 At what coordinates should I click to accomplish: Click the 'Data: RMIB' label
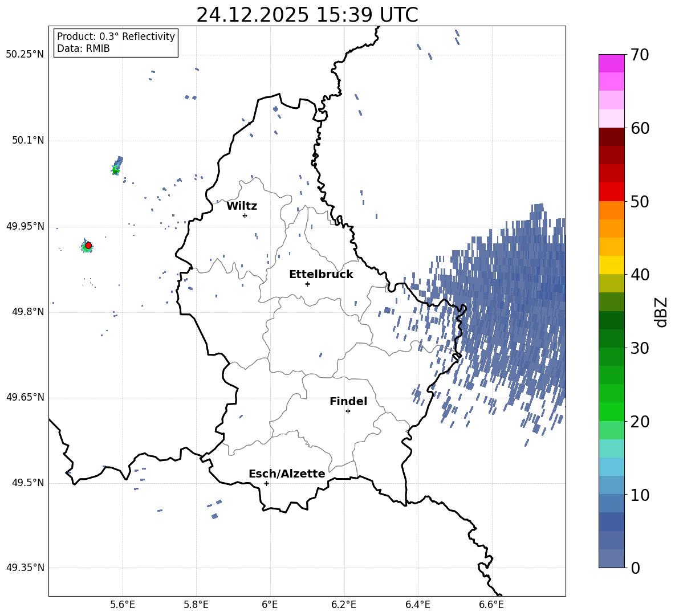click(x=83, y=48)
